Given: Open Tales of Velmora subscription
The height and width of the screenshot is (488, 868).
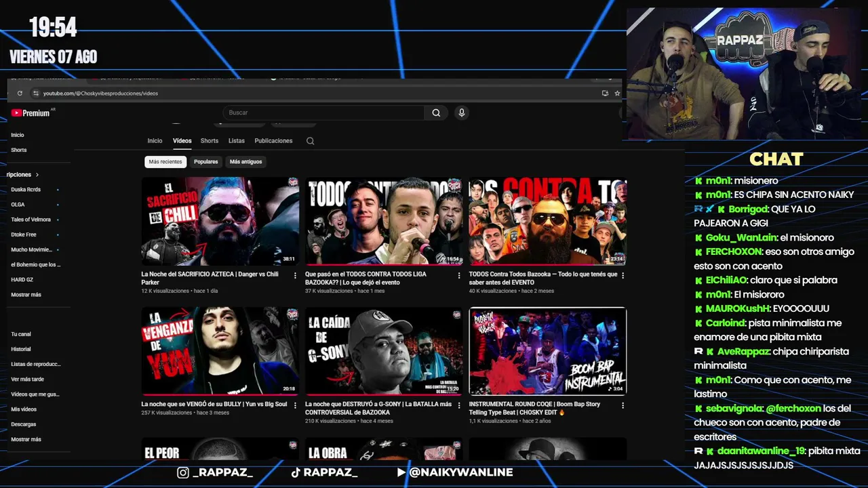Looking at the screenshot, I should [x=31, y=220].
